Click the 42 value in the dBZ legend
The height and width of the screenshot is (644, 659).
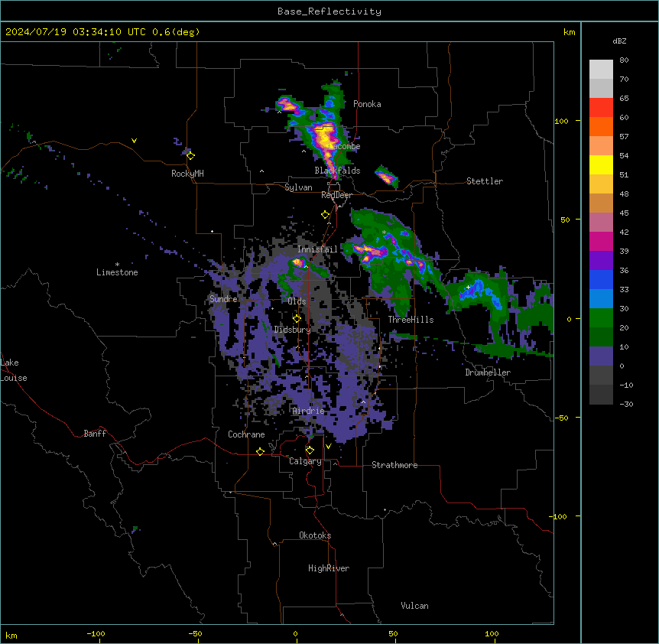624,232
